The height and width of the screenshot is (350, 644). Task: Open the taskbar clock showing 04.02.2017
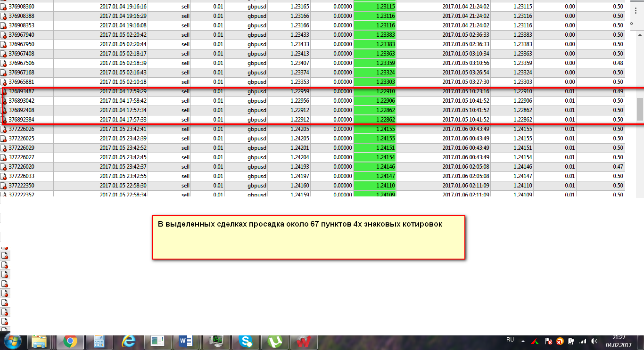(619, 342)
